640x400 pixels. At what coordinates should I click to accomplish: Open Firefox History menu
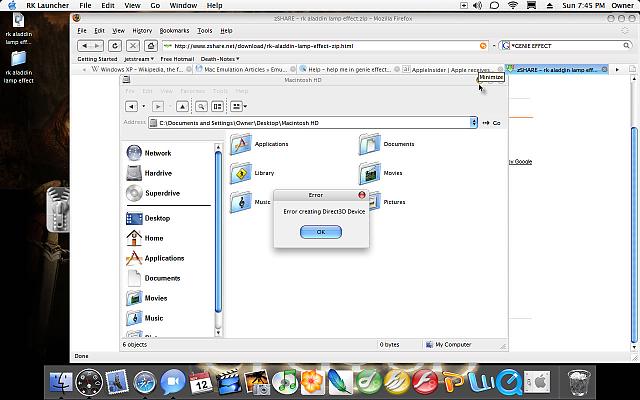click(142, 31)
